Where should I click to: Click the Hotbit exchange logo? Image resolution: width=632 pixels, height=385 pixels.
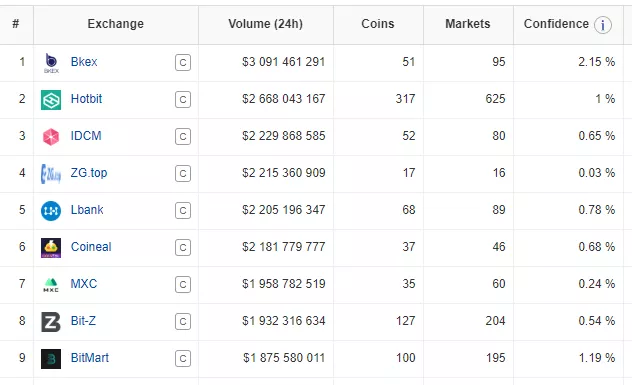51,100
